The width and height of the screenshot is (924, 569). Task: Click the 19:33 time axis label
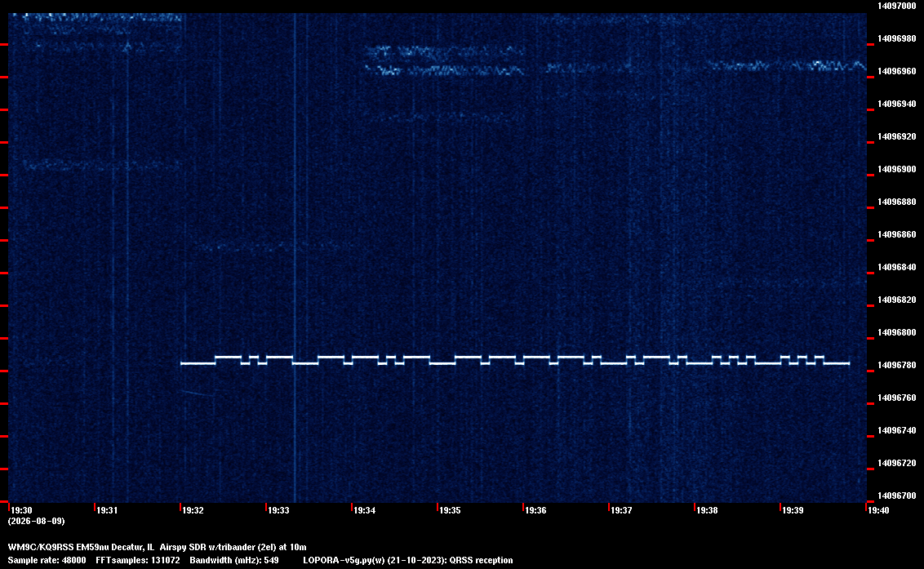(x=278, y=510)
